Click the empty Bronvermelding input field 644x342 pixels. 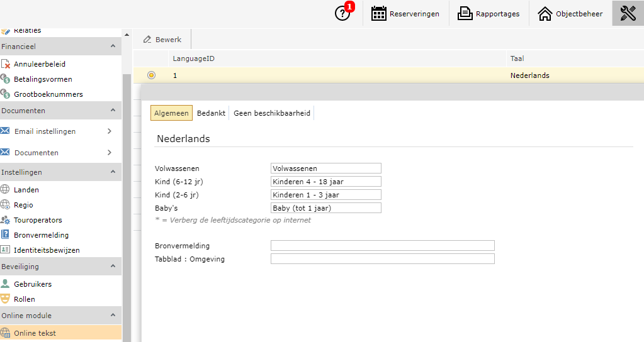382,245
